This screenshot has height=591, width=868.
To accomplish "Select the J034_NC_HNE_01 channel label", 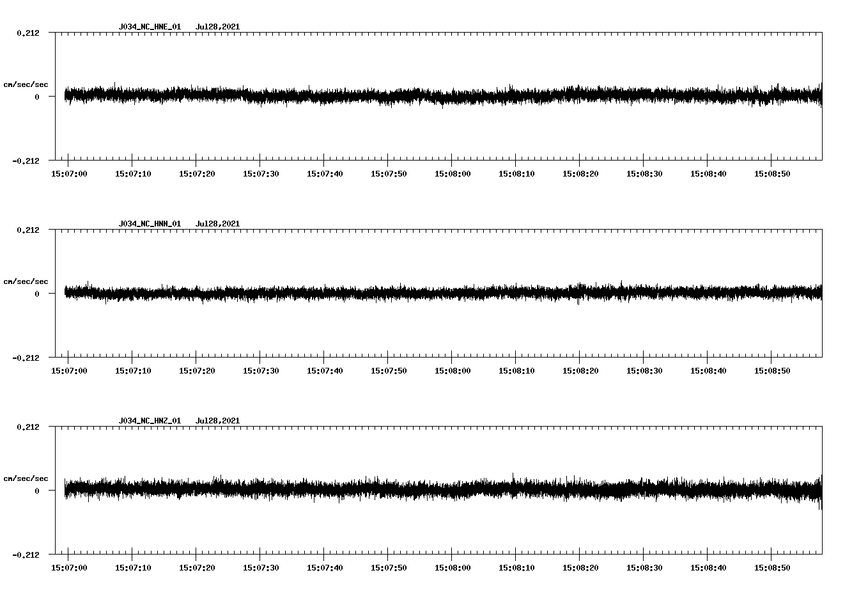I will 149,27.
